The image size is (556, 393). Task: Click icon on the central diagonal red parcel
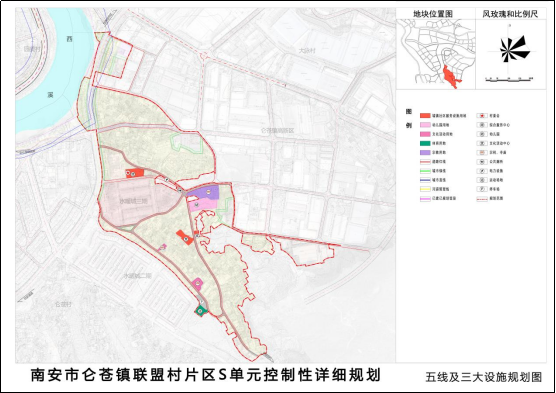coord(185,239)
